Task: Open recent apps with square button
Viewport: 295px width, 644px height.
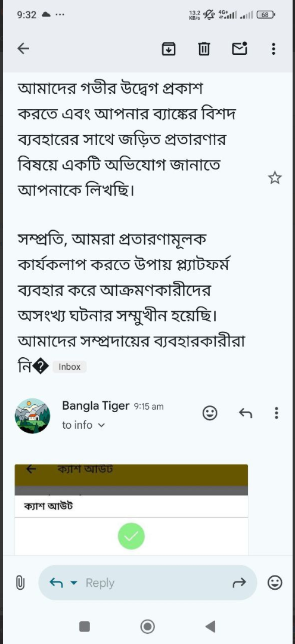Action: 85,626
